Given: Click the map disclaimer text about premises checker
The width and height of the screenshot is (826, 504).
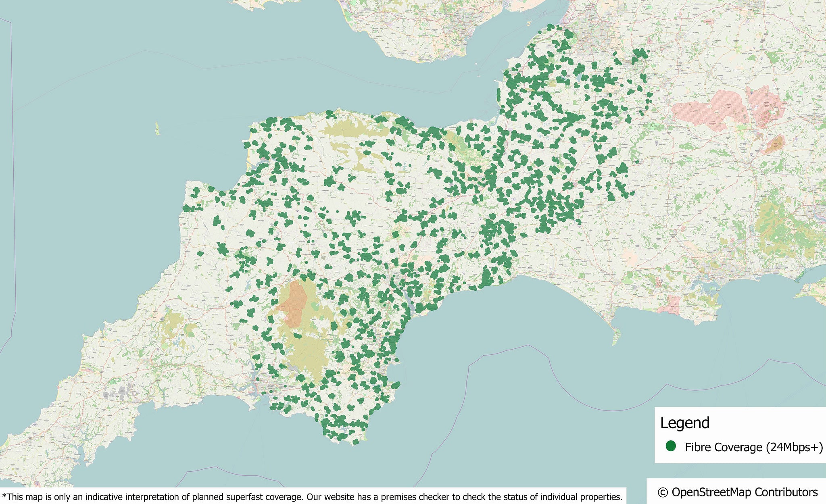Looking at the screenshot, I should point(312,497).
